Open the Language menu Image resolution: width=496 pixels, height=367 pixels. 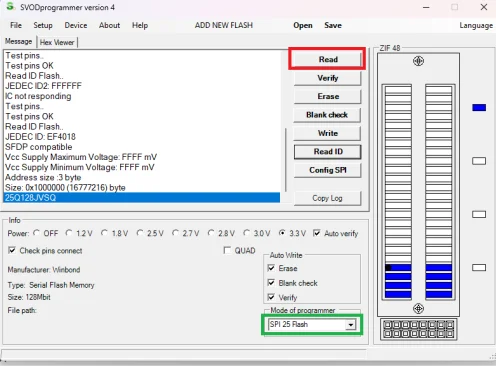point(476,26)
